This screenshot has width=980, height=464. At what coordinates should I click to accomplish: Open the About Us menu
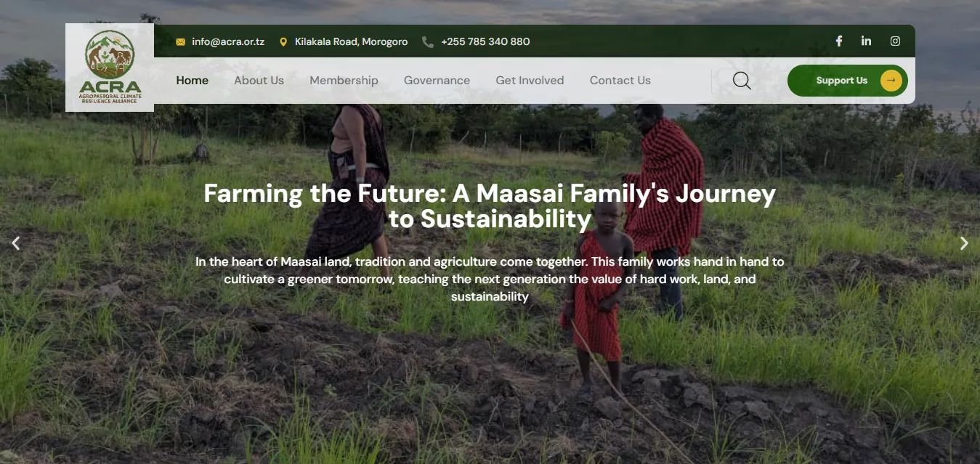259,81
